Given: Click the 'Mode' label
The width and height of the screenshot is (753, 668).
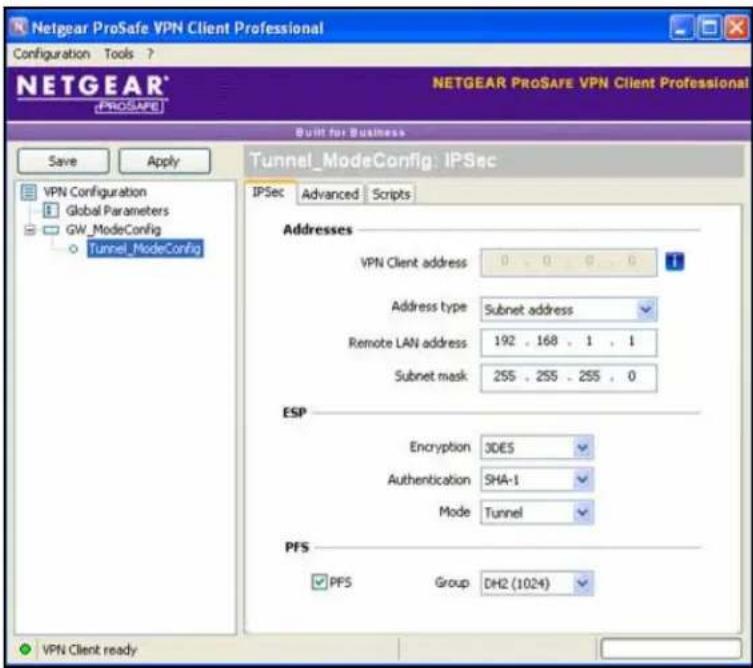Looking at the screenshot, I should [454, 512].
